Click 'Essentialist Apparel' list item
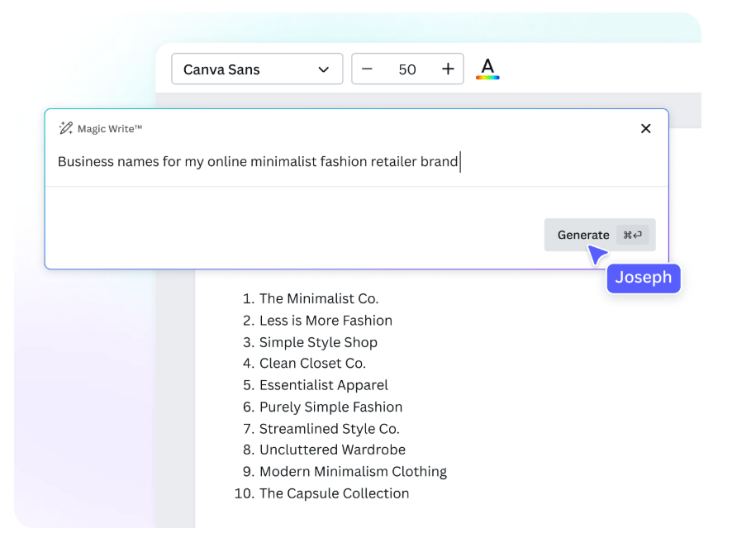756x557 pixels. [324, 385]
